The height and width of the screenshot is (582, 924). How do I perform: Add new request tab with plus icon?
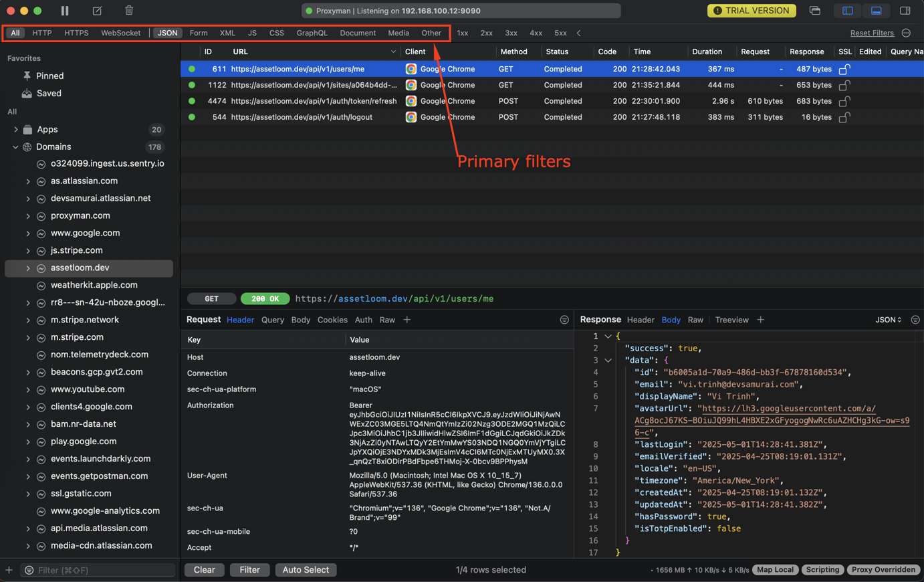[407, 320]
